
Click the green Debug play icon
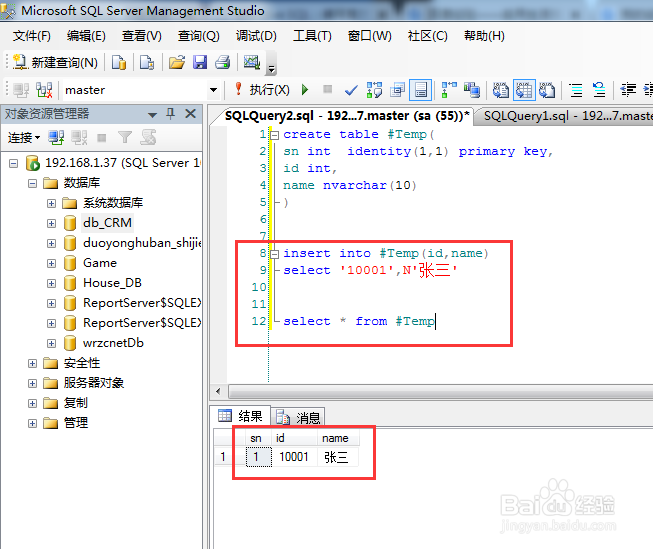(x=305, y=90)
